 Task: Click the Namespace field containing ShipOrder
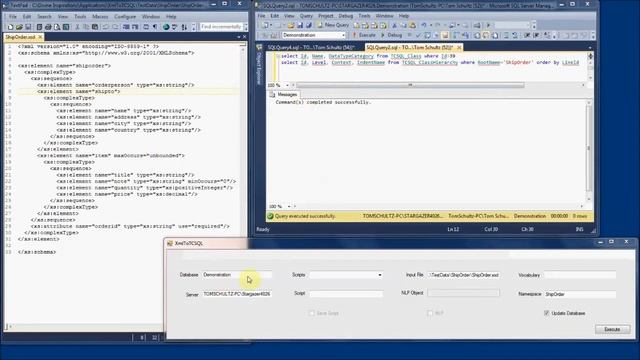[580, 294]
